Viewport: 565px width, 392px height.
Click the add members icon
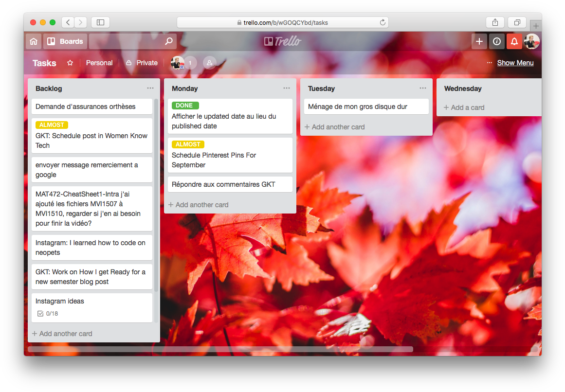coord(209,63)
